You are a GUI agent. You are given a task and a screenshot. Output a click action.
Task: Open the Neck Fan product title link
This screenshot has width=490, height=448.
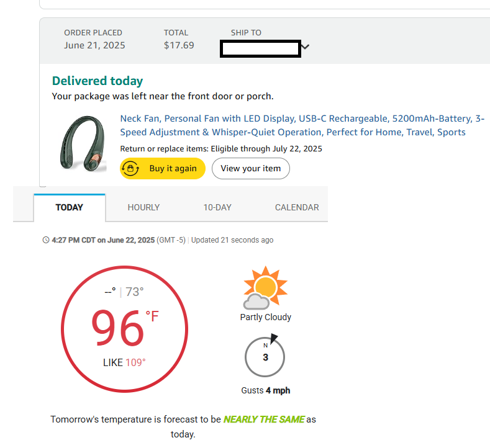pyautogui.click(x=302, y=125)
